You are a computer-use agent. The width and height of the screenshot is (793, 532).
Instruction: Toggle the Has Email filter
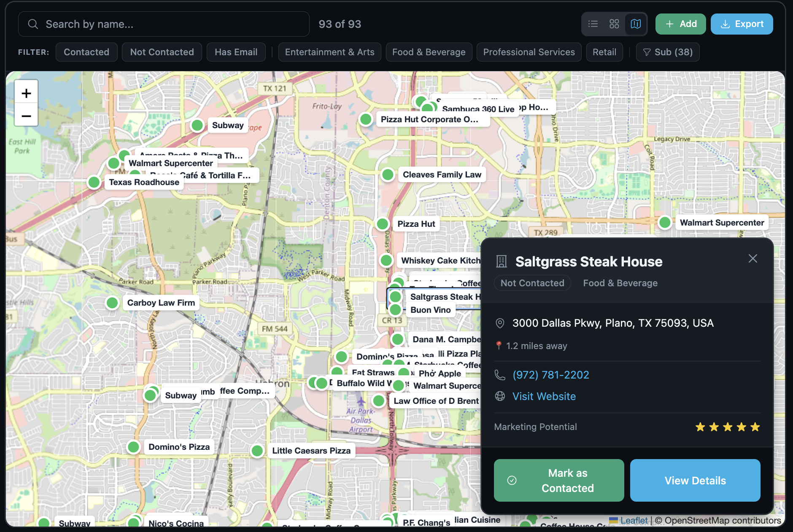(236, 52)
